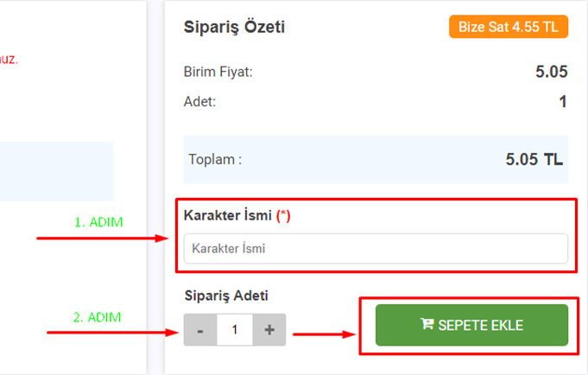Screen dimensions: 588x375
Task: Focus the Karakter İsmi text field
Action: tap(376, 249)
